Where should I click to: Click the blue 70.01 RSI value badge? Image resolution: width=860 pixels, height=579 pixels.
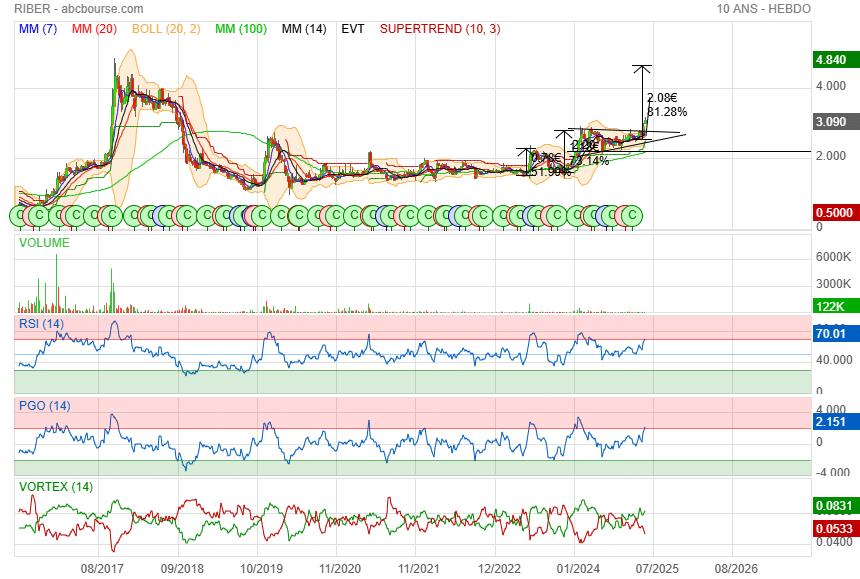pos(832,334)
